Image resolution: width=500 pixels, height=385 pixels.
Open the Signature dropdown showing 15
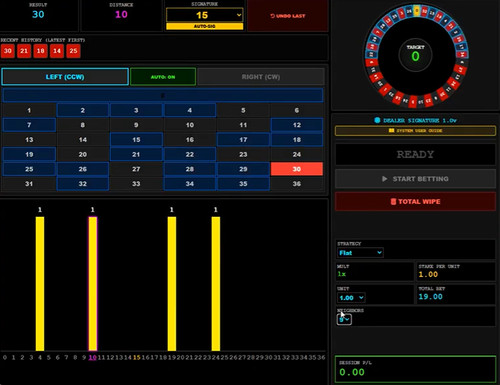click(204, 15)
